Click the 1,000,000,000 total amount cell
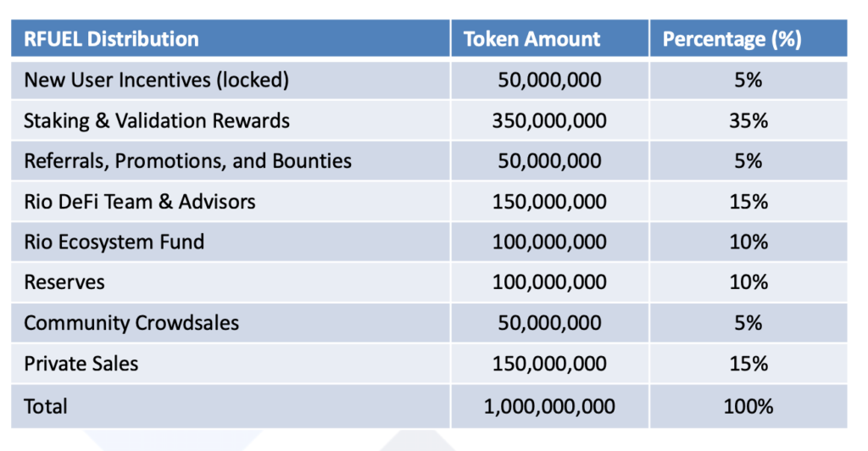The width and height of the screenshot is (868, 451). click(x=549, y=406)
